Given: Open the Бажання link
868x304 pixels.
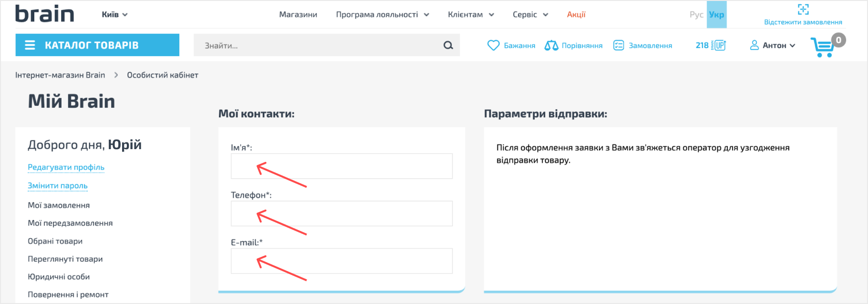Looking at the screenshot, I should (x=519, y=46).
